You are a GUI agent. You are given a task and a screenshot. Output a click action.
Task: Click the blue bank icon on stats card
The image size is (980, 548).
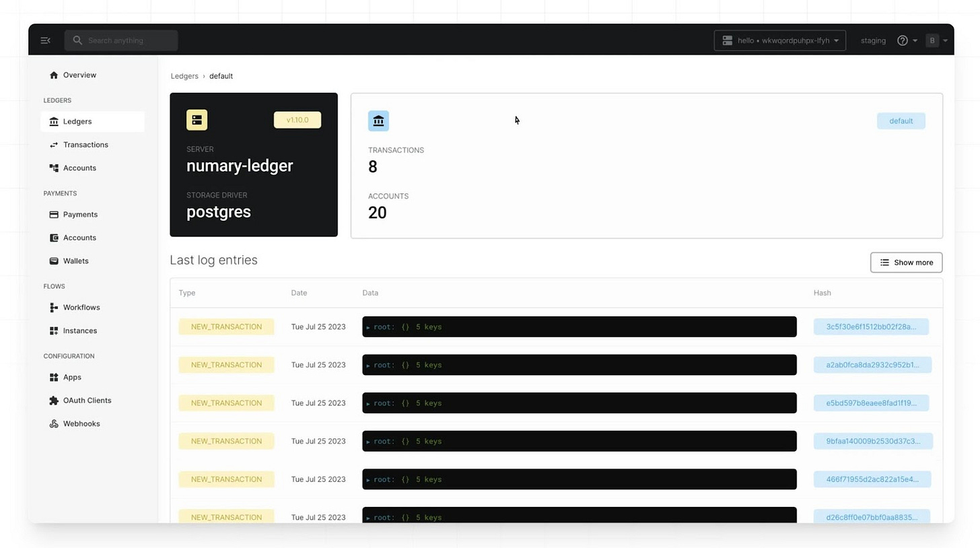378,121
